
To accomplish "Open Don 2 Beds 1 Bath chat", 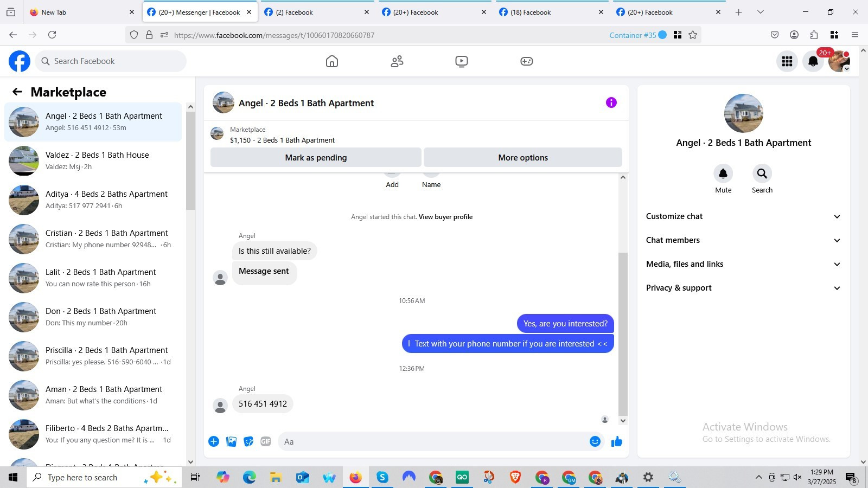I will pos(93,317).
